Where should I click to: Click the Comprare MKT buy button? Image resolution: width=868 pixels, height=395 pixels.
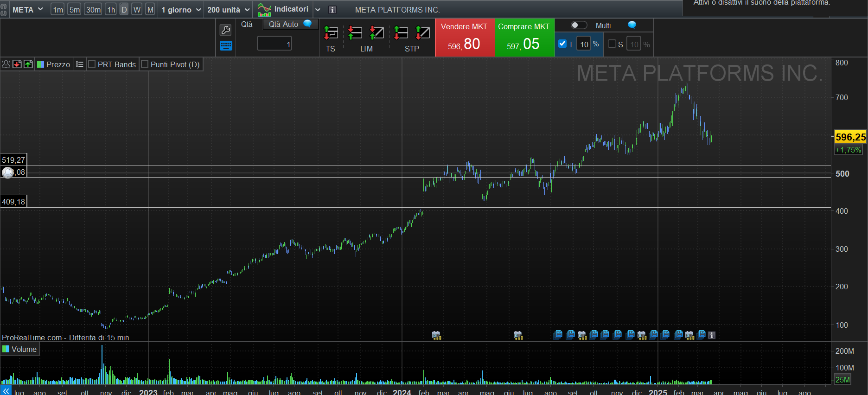pos(524,38)
